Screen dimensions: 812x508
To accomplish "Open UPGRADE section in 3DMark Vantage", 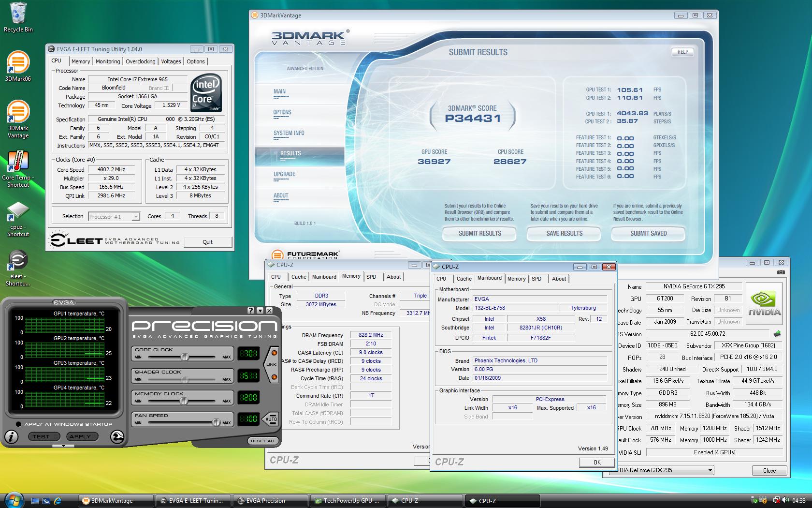I will pos(285,174).
